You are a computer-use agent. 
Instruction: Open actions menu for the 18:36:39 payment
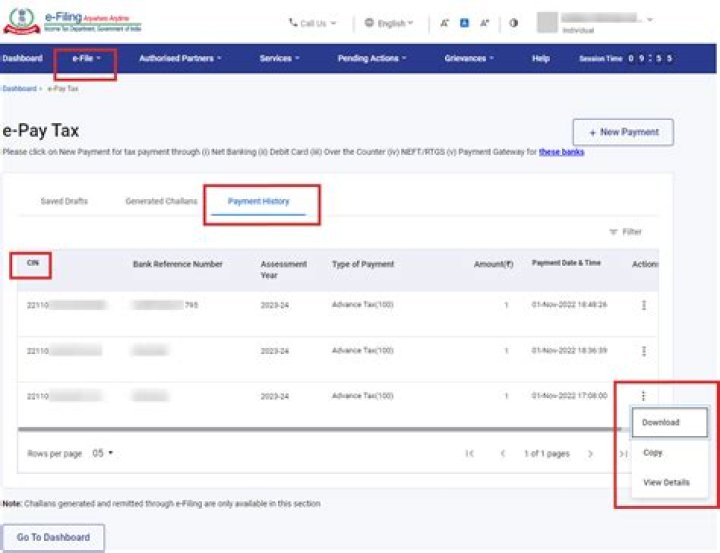[644, 351]
